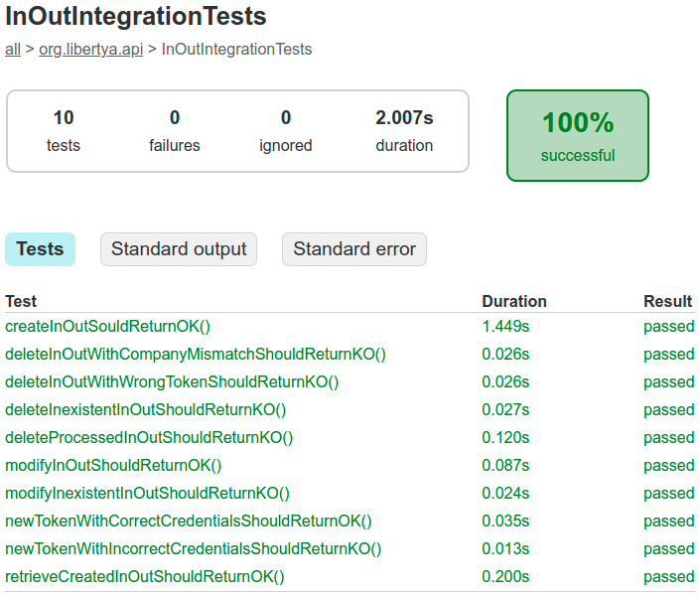Open the 'all' breadcrumb link
This screenshot has height=598, width=700.
tap(13, 49)
